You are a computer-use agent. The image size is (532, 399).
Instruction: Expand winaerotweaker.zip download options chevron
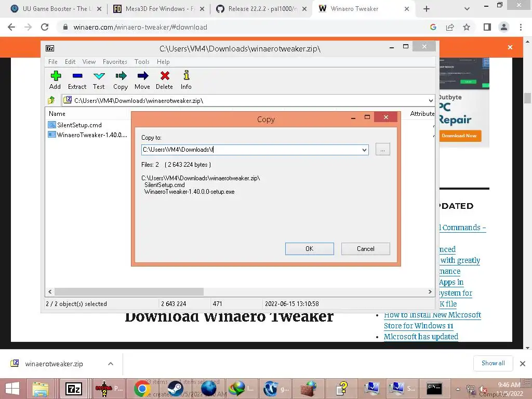(111, 364)
